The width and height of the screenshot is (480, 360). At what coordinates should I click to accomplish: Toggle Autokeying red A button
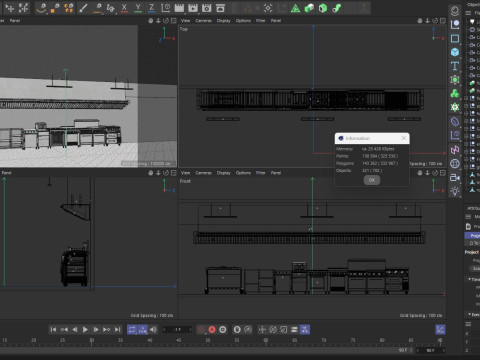coord(212,330)
